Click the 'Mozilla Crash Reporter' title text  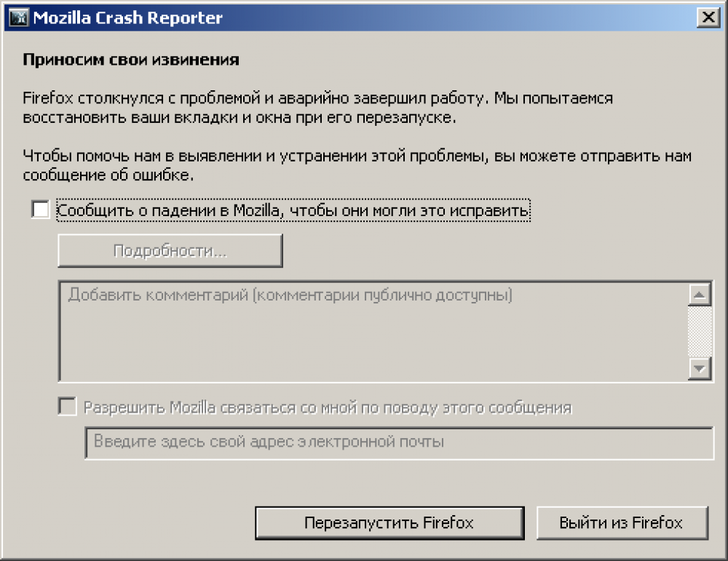point(128,17)
